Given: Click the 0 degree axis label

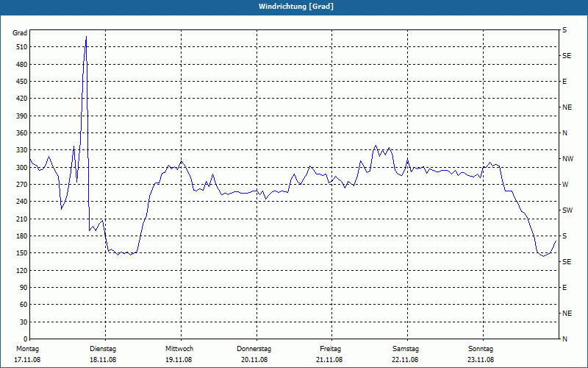Looking at the screenshot, I should click(25, 339).
